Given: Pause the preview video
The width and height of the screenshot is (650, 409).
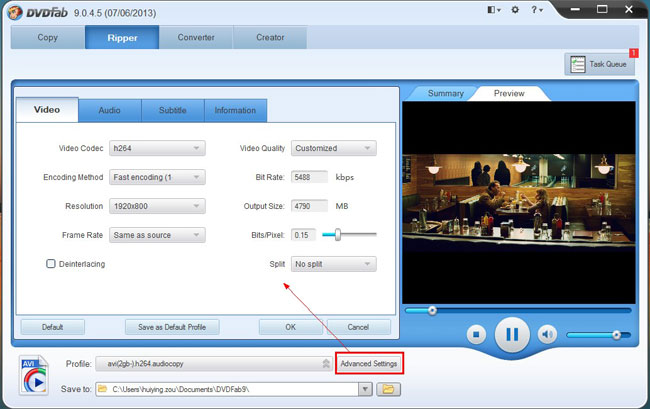Looking at the screenshot, I should click(512, 334).
